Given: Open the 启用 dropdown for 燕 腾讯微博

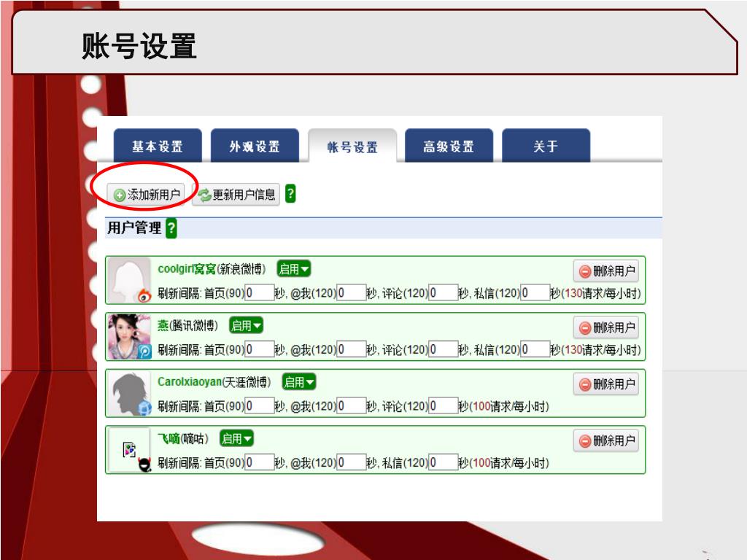Looking at the screenshot, I should (247, 326).
